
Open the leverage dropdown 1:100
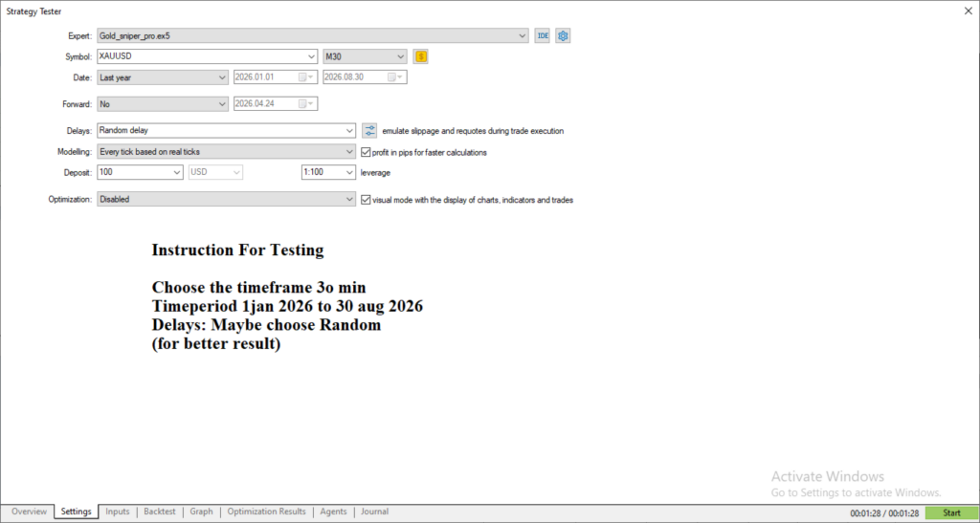[329, 172]
